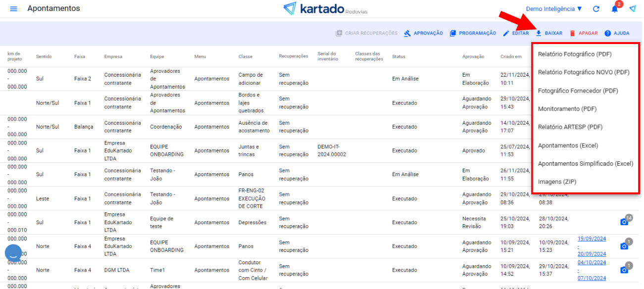Click the Apagar delete button

(583, 33)
